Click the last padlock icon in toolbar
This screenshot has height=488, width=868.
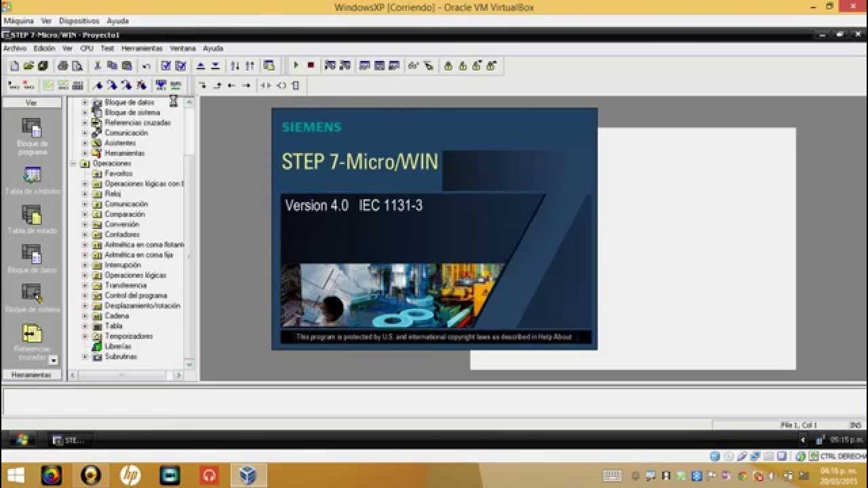492,66
